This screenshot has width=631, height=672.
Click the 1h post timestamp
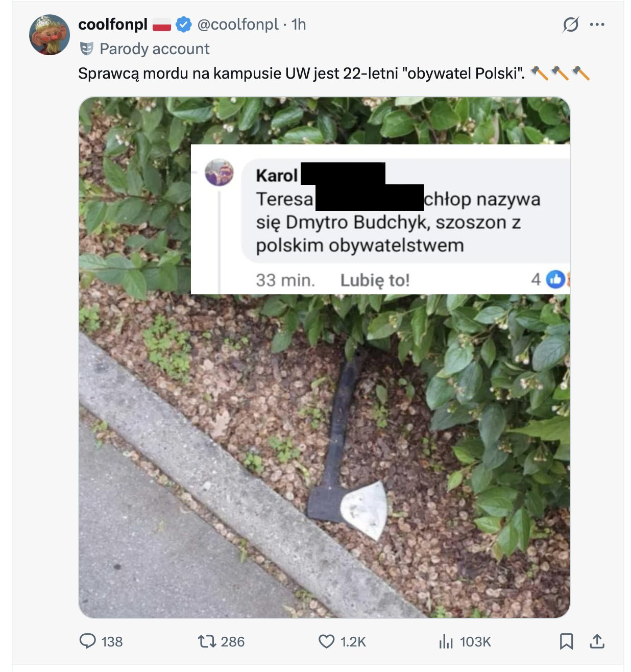click(299, 24)
